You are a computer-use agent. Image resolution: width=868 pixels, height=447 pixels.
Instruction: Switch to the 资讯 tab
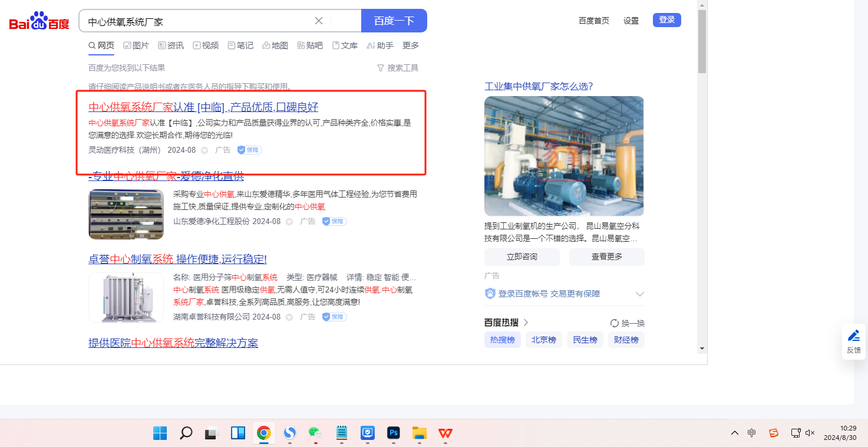(x=171, y=45)
